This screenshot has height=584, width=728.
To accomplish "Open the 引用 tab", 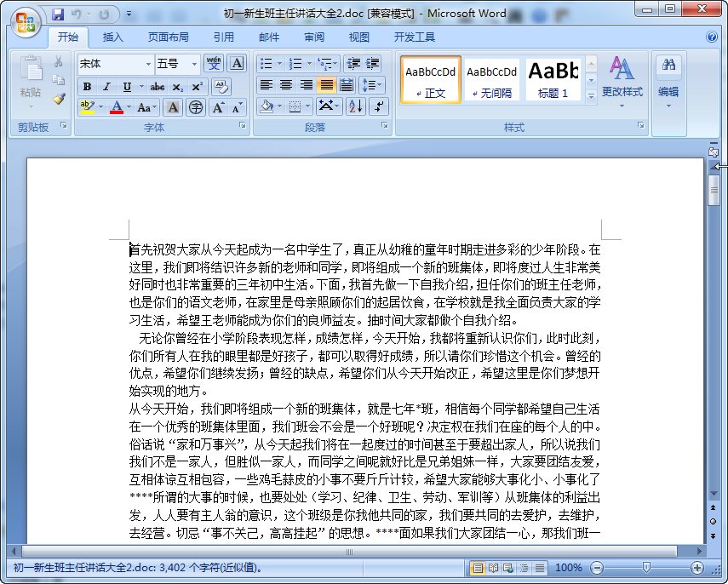I will (223, 37).
